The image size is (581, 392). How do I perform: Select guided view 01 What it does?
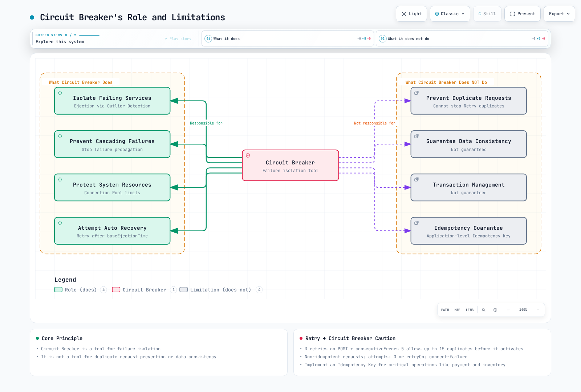(x=288, y=38)
